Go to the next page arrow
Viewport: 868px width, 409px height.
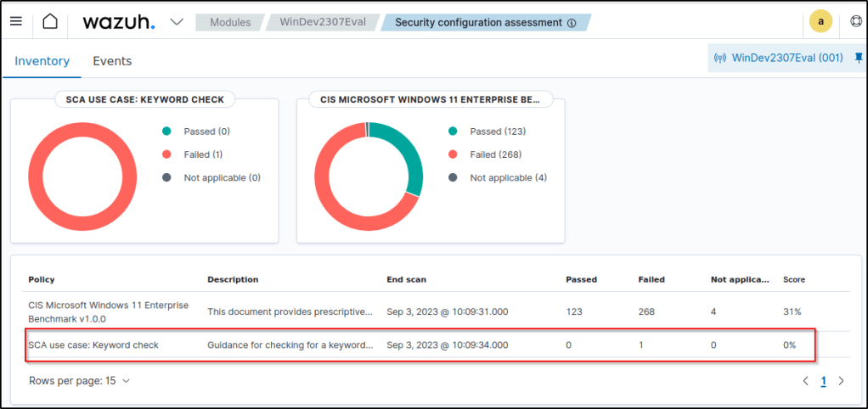841,382
